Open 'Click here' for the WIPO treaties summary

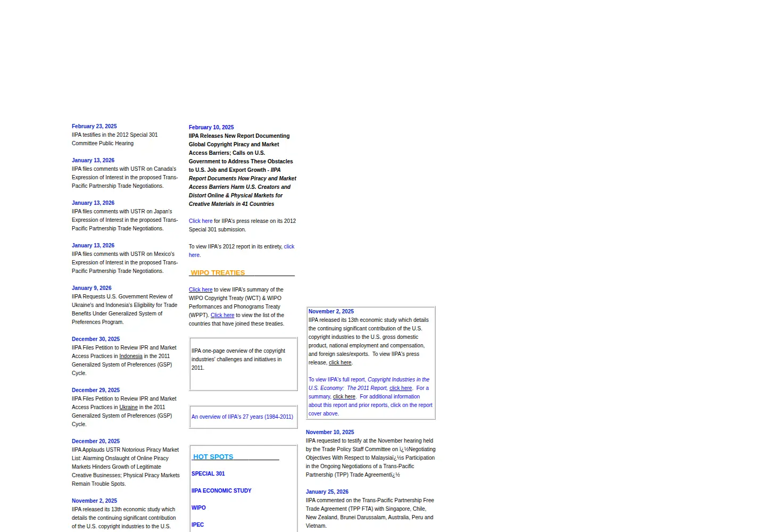click(x=201, y=289)
